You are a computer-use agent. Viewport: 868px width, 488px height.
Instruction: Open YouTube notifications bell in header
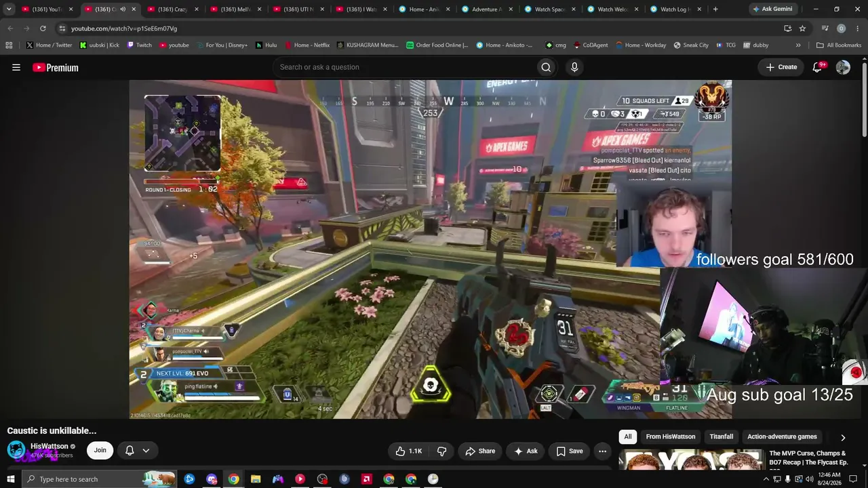pos(818,67)
